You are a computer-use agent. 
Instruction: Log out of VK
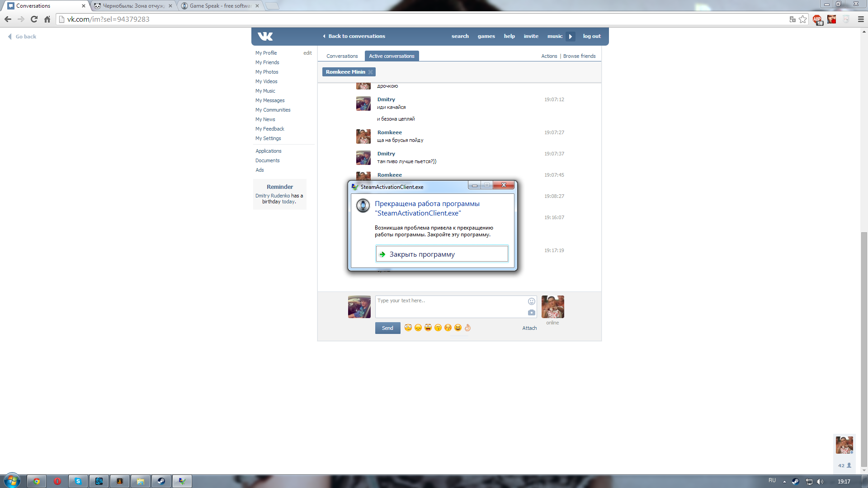(x=592, y=36)
